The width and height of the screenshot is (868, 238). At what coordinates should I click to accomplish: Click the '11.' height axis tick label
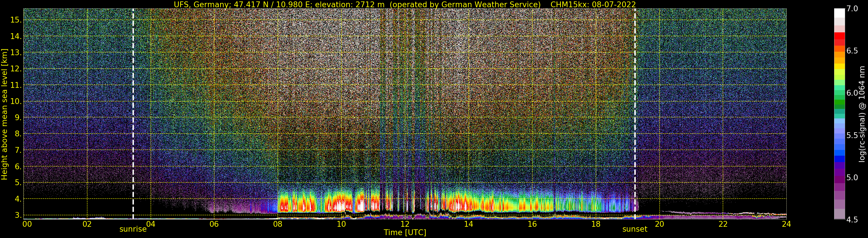tap(16, 85)
